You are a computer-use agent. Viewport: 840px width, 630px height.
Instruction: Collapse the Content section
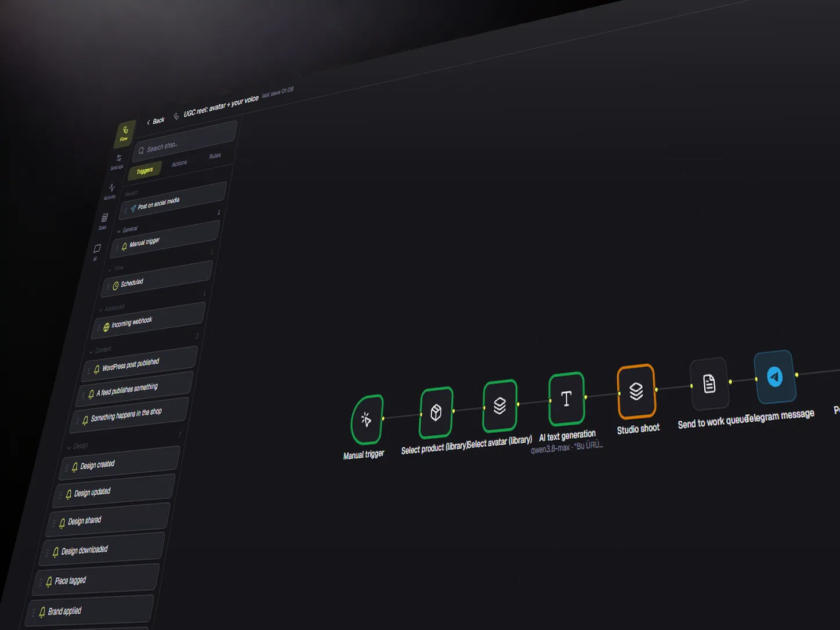(100, 350)
